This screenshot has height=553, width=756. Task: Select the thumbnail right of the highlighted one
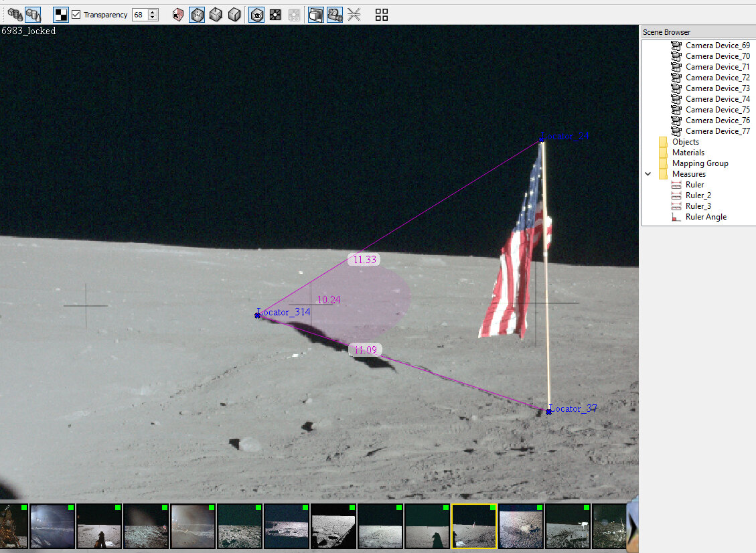coord(521,526)
